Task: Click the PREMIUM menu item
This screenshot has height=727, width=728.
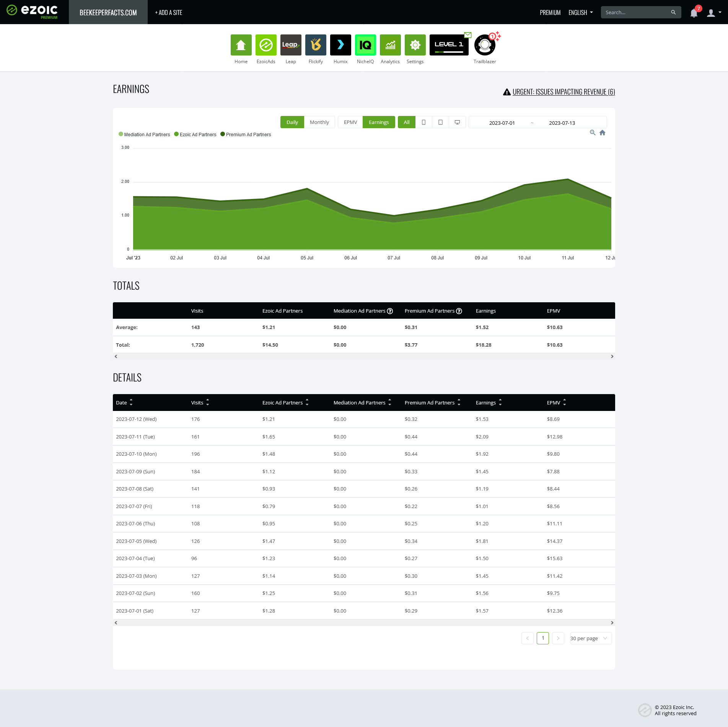Action: click(550, 13)
